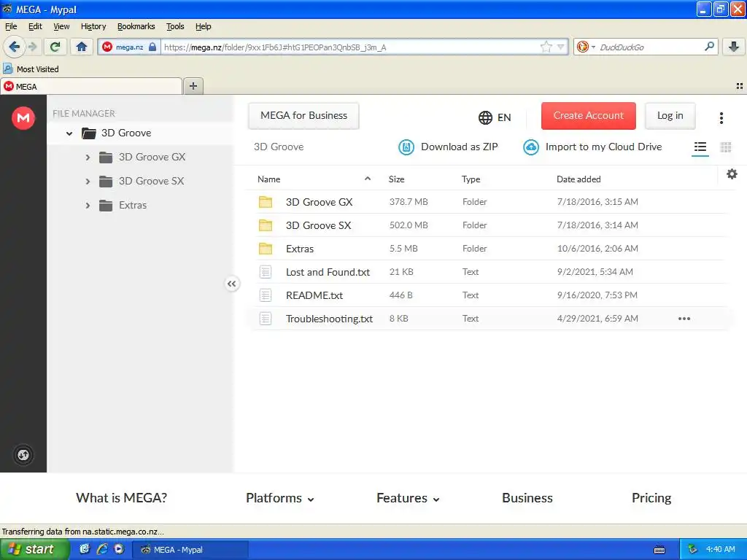Open column settings gear icon
The height and width of the screenshot is (560, 747).
[732, 174]
